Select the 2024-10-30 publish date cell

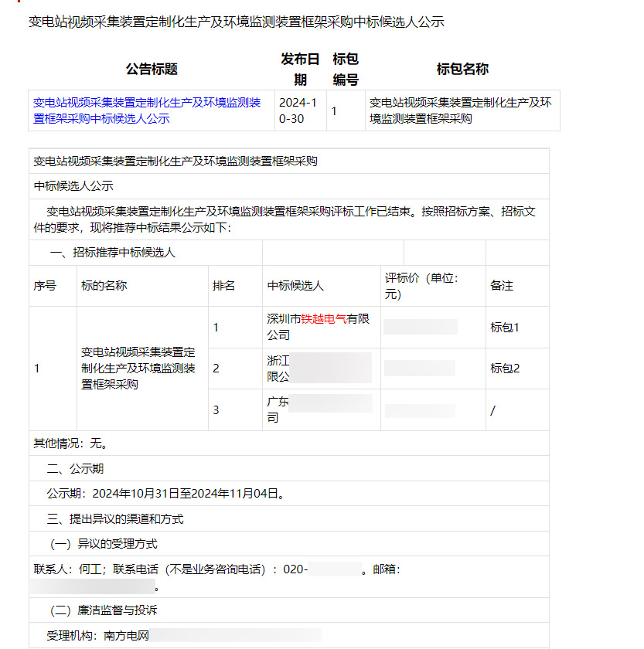(298, 110)
